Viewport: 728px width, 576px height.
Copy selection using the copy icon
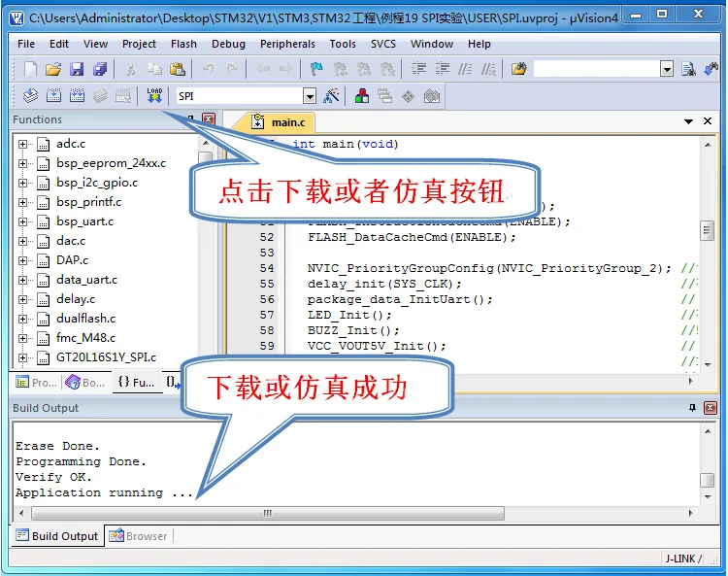tap(154, 69)
